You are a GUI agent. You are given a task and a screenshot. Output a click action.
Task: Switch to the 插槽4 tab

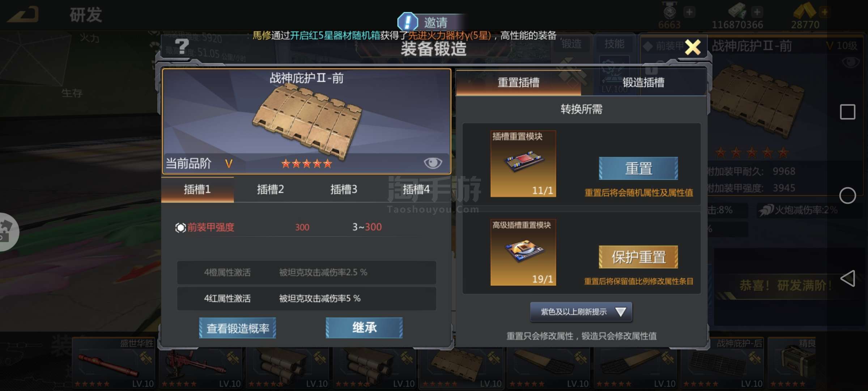[x=416, y=189]
